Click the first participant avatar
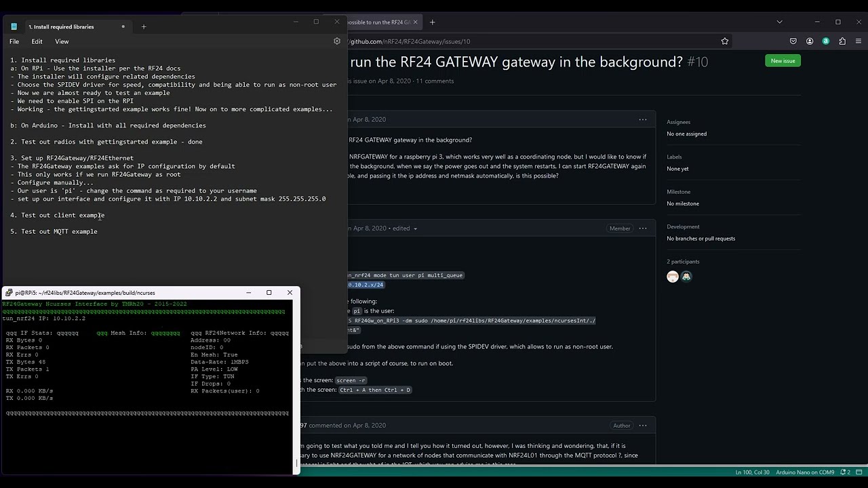This screenshot has height=488, width=868. click(x=673, y=277)
